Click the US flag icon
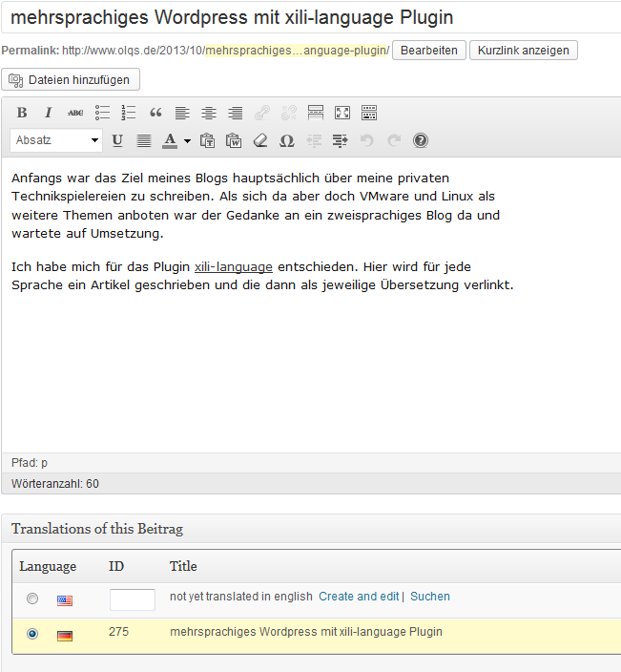 click(x=65, y=600)
